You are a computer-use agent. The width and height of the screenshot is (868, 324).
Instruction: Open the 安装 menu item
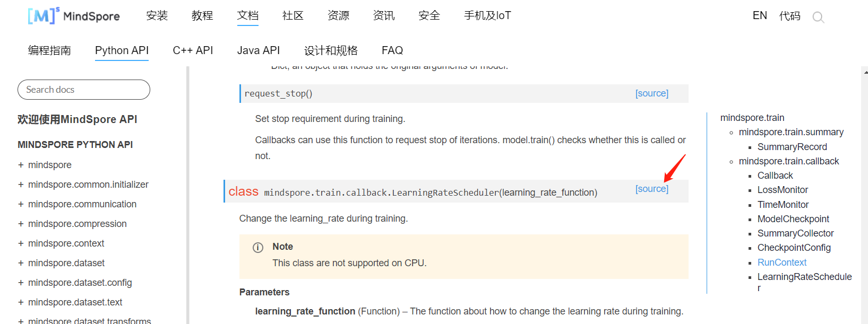[157, 16]
